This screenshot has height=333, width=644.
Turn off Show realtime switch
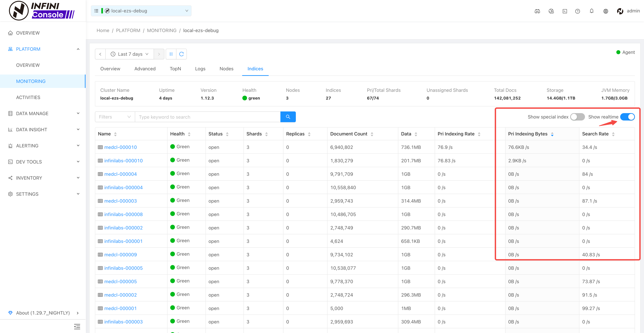click(x=627, y=117)
